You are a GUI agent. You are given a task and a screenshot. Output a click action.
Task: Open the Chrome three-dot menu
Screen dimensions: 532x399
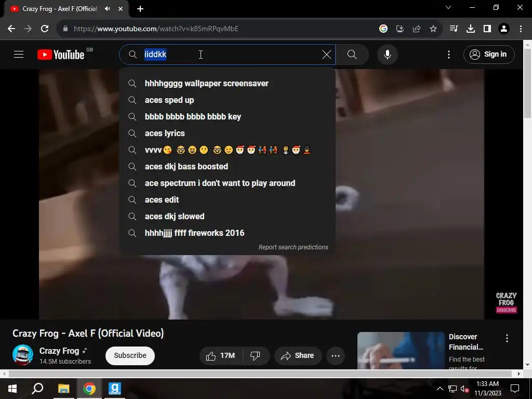[521, 29]
